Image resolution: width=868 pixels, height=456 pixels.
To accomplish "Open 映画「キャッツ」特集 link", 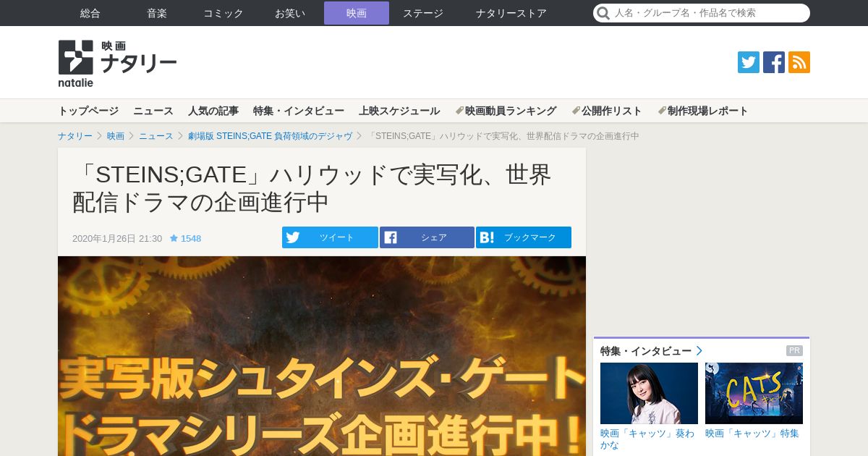I will point(752,434).
